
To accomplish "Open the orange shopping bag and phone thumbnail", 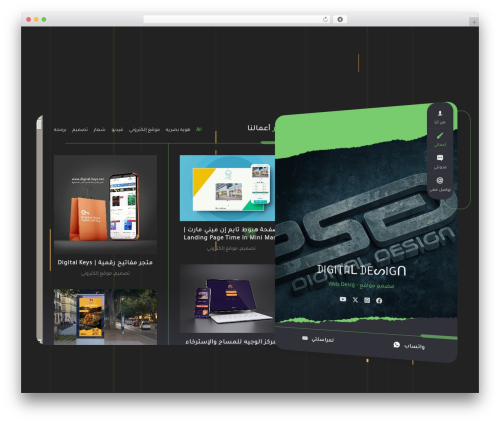I will (x=105, y=204).
